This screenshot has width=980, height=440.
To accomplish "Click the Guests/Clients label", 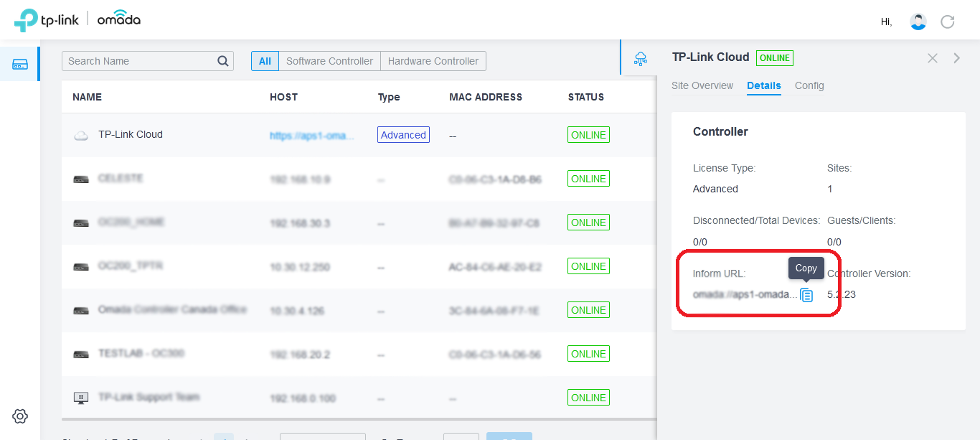I will click(x=862, y=220).
